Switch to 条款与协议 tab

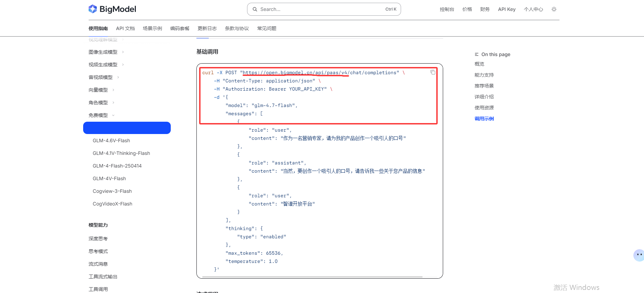coord(237,28)
